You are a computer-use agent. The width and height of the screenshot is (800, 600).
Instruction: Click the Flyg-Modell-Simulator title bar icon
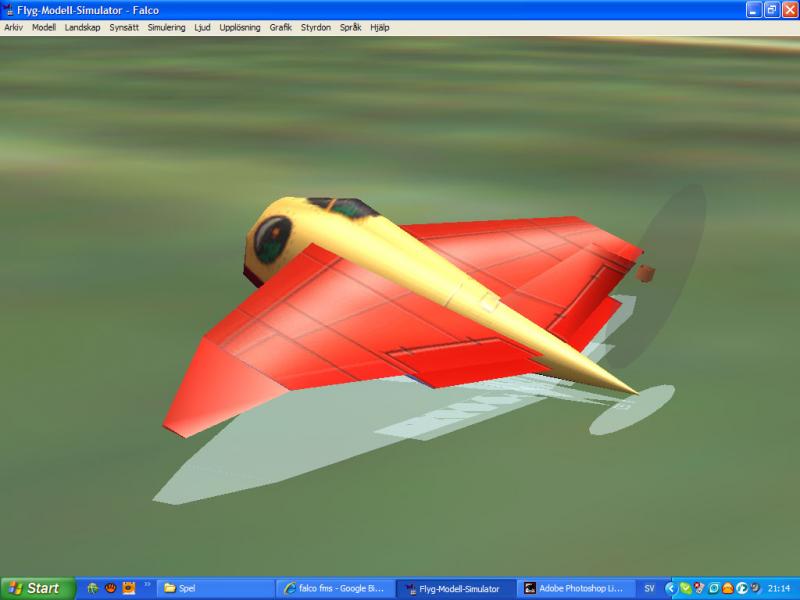(x=9, y=10)
